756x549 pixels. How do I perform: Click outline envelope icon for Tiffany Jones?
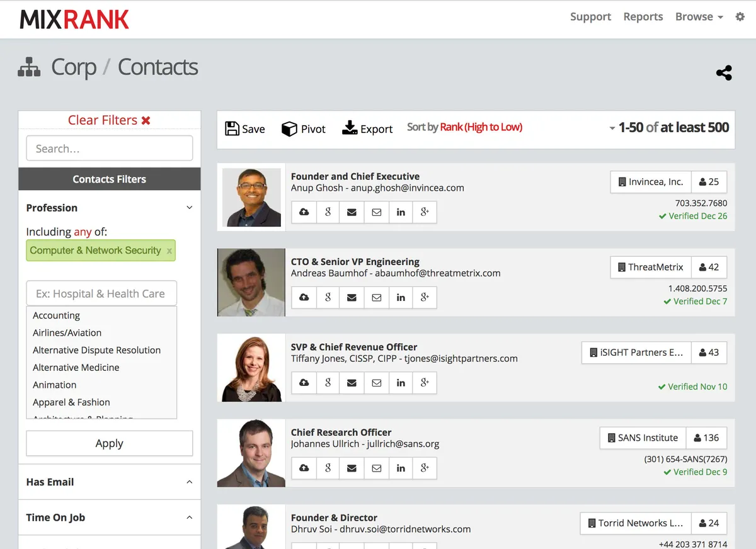(376, 383)
